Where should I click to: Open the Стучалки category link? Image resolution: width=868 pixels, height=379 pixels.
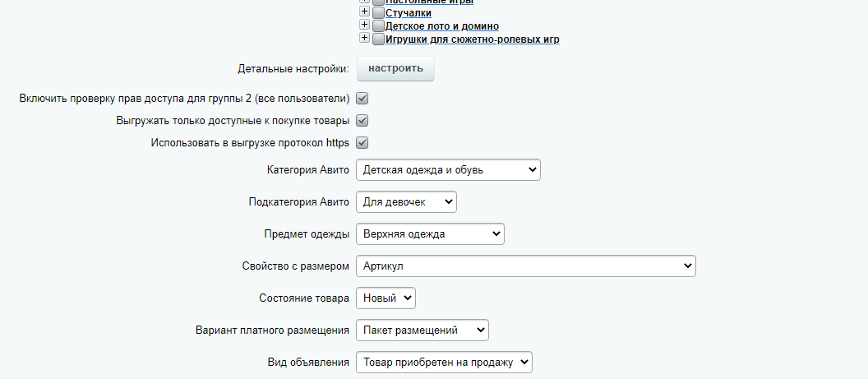tap(409, 14)
